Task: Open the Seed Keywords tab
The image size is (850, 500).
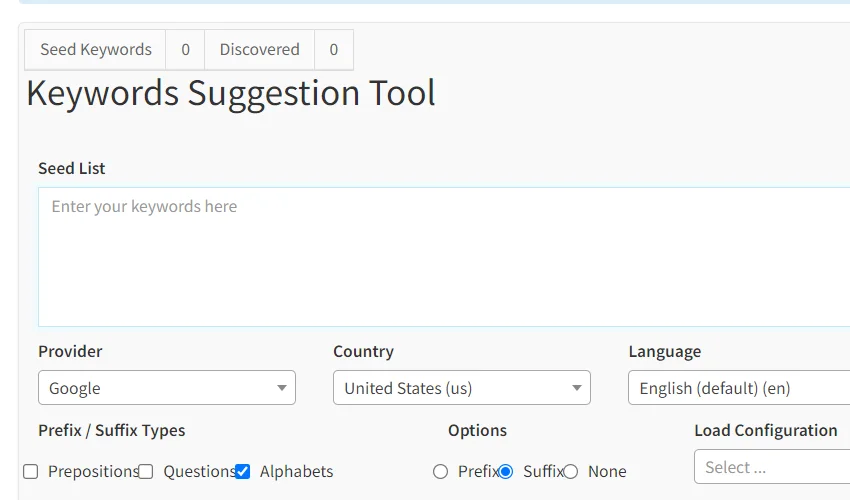Action: point(96,50)
